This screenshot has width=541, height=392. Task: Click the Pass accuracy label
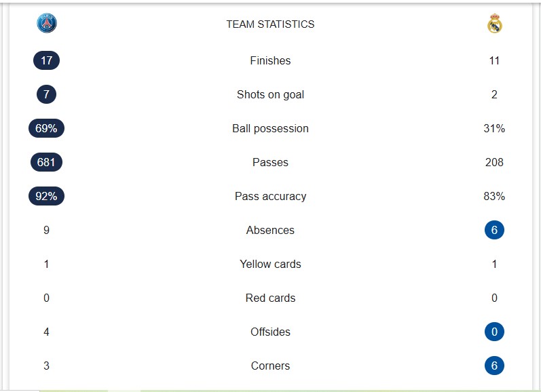click(x=270, y=196)
